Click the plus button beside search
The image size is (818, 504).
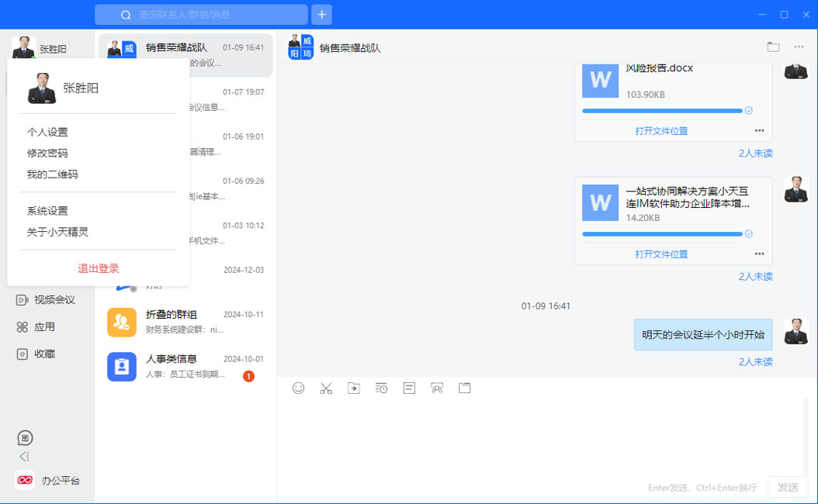coord(321,15)
